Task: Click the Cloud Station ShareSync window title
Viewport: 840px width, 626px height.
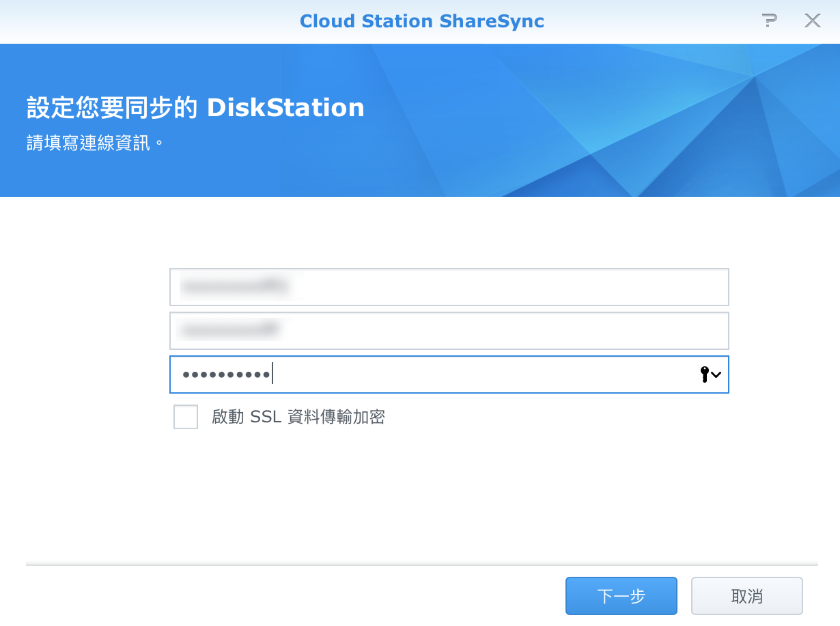Action: click(x=421, y=21)
